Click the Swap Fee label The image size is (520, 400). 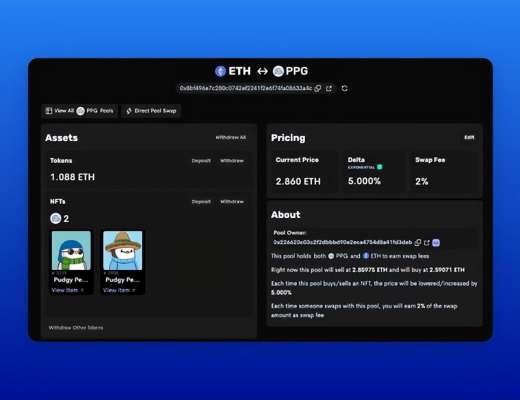(430, 160)
